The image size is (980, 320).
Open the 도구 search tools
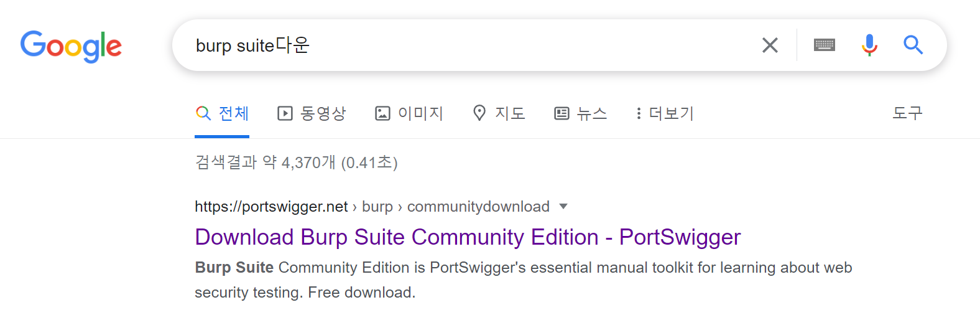(x=907, y=113)
